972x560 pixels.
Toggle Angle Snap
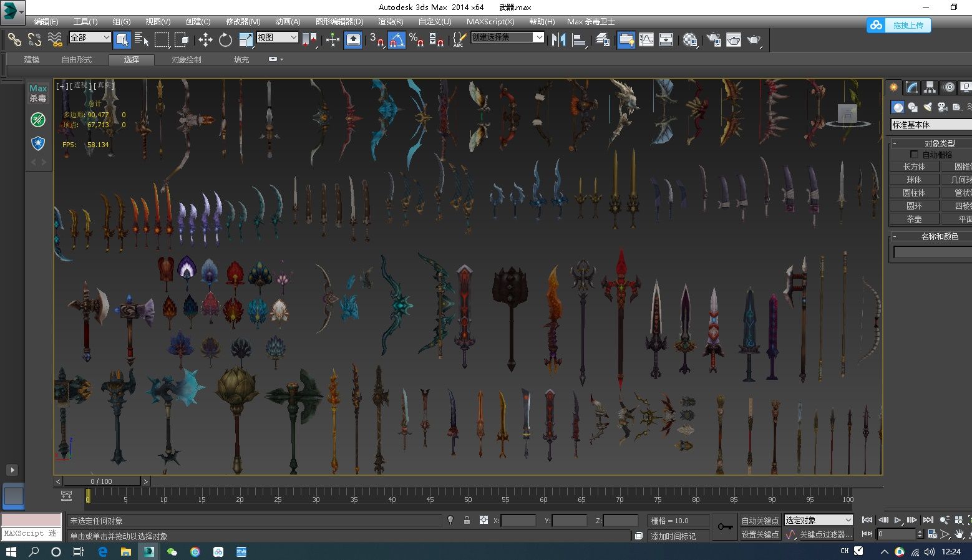tap(396, 40)
